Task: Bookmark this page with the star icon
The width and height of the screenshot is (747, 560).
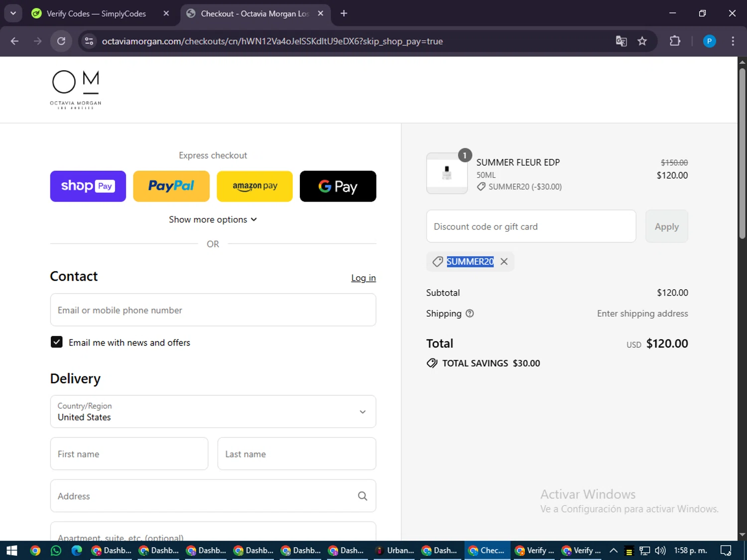Action: click(x=642, y=41)
